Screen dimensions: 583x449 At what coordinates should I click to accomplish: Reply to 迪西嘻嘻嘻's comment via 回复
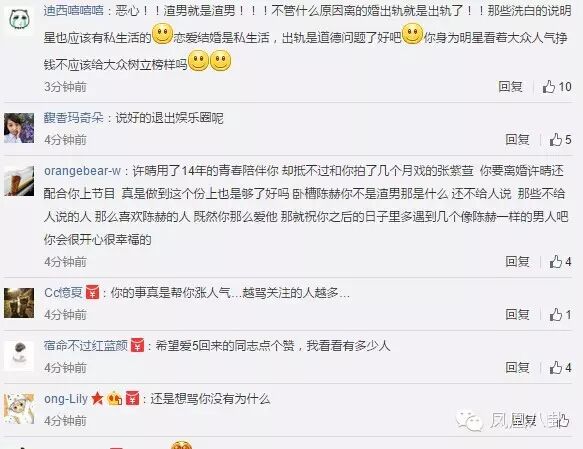[x=510, y=87]
